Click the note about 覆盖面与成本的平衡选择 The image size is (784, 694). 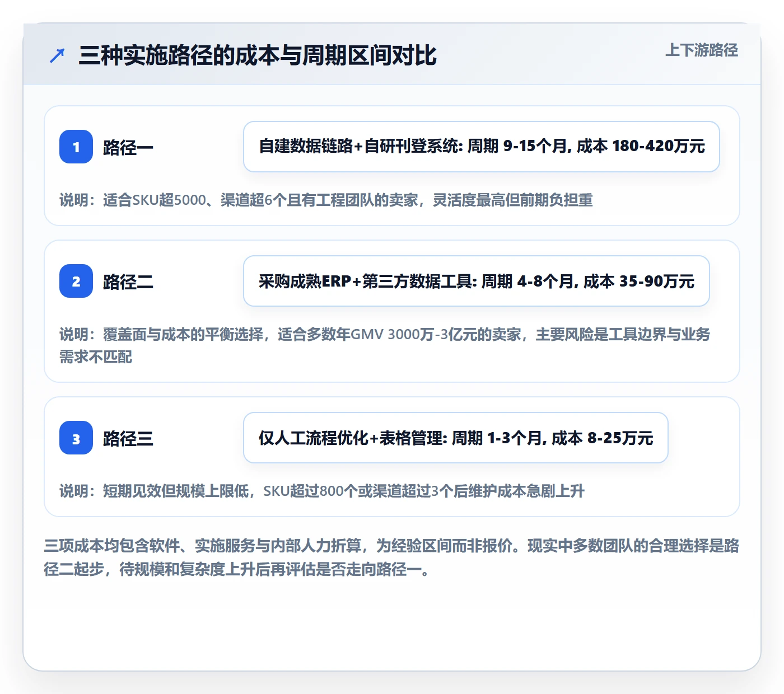coord(385,345)
